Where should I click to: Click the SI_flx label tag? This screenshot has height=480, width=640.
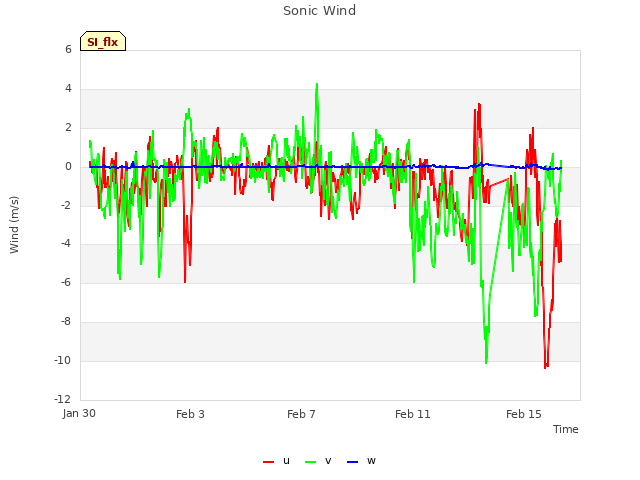pos(103,41)
